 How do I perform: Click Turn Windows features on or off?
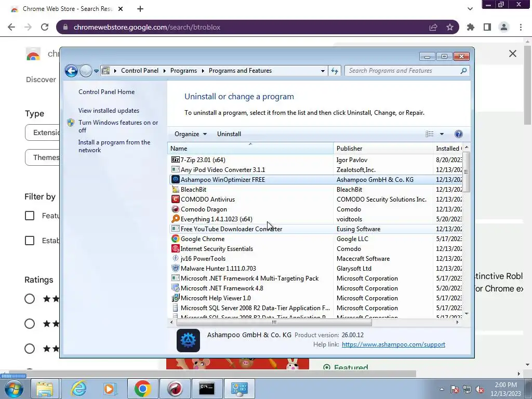pyautogui.click(x=118, y=126)
